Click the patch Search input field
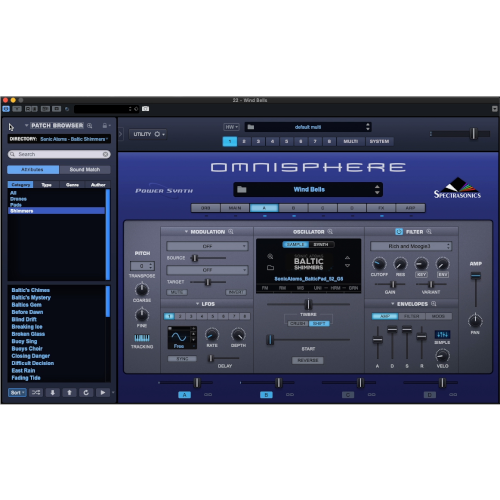The height and width of the screenshot is (500, 500). [x=59, y=154]
